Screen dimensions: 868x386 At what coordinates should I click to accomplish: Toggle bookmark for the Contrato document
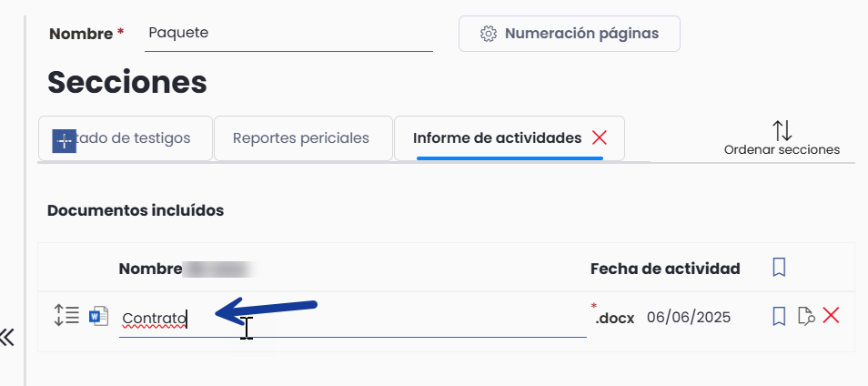point(779,317)
